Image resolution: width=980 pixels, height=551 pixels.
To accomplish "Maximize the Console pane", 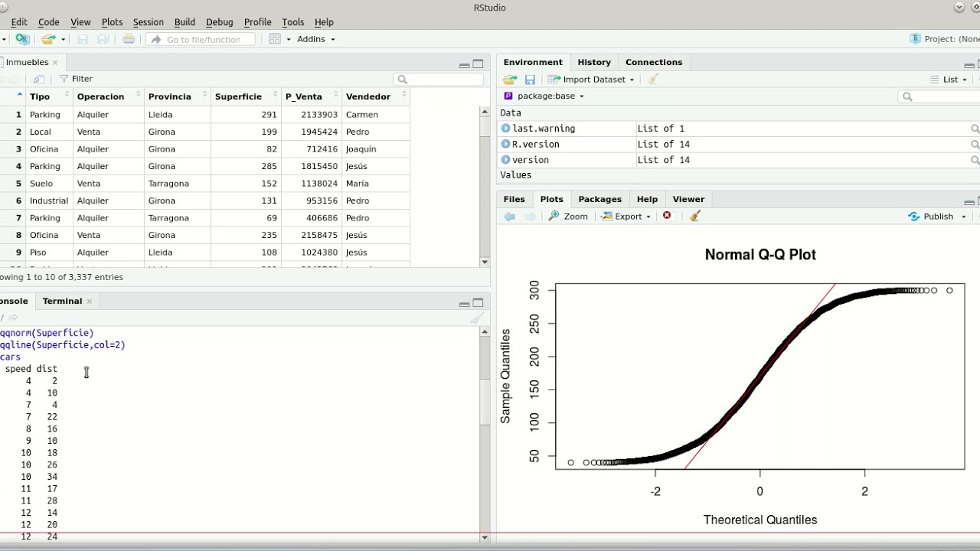I will [479, 302].
